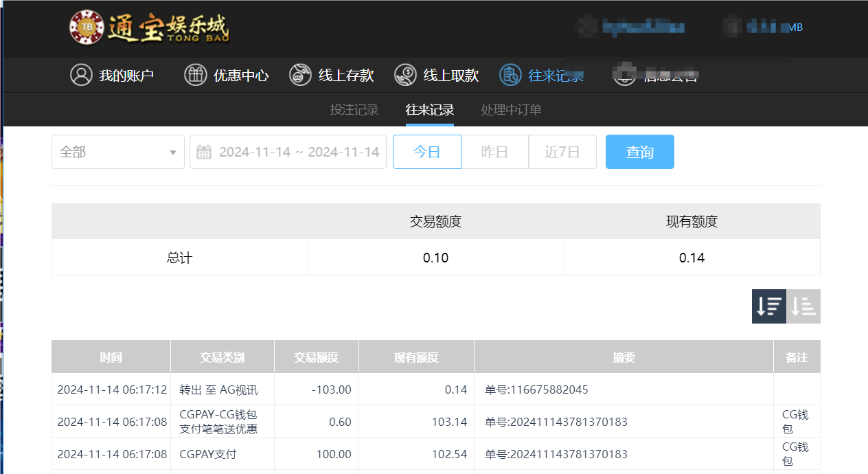Switch to the 投注记录 tab
The image size is (868, 474).
click(354, 109)
